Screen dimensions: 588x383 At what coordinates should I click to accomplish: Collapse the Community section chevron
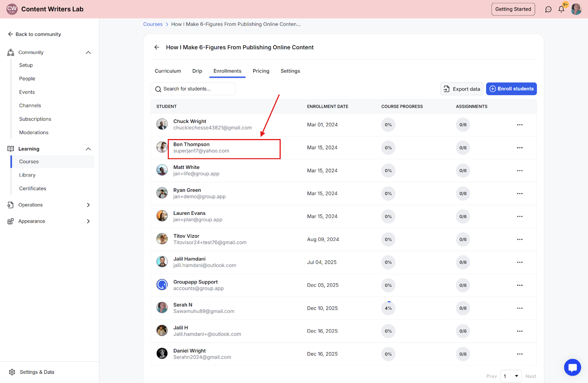[88, 53]
